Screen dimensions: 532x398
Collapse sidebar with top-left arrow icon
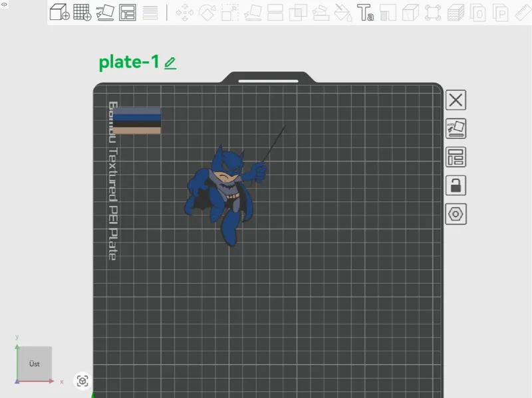[x=4, y=4]
